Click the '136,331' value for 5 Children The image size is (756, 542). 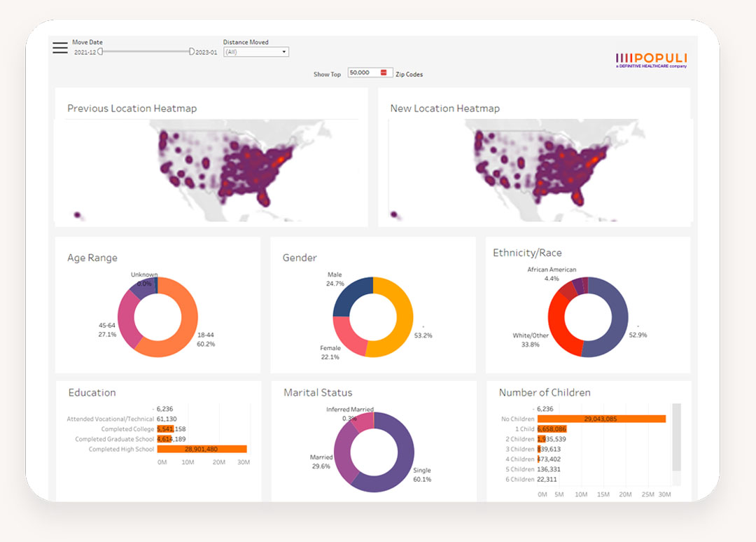[549, 469]
